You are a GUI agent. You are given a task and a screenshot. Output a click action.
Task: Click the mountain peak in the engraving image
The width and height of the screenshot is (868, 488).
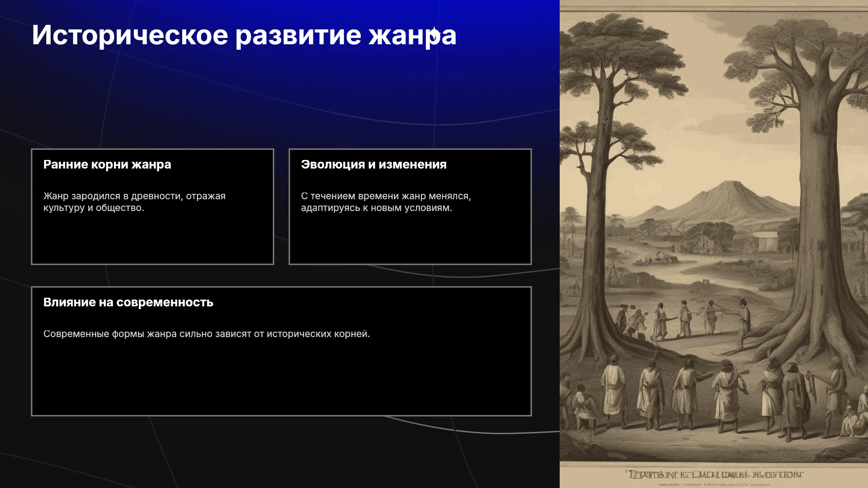(x=730, y=184)
